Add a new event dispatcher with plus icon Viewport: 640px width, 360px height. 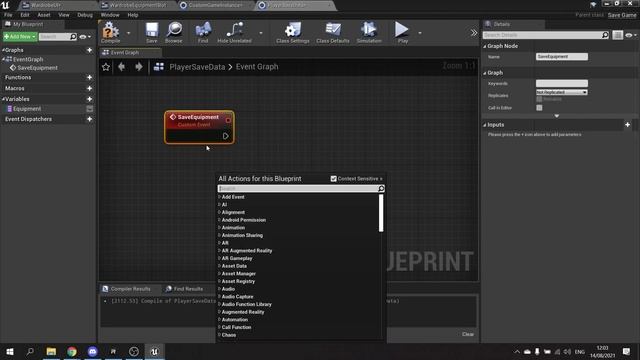click(89, 119)
